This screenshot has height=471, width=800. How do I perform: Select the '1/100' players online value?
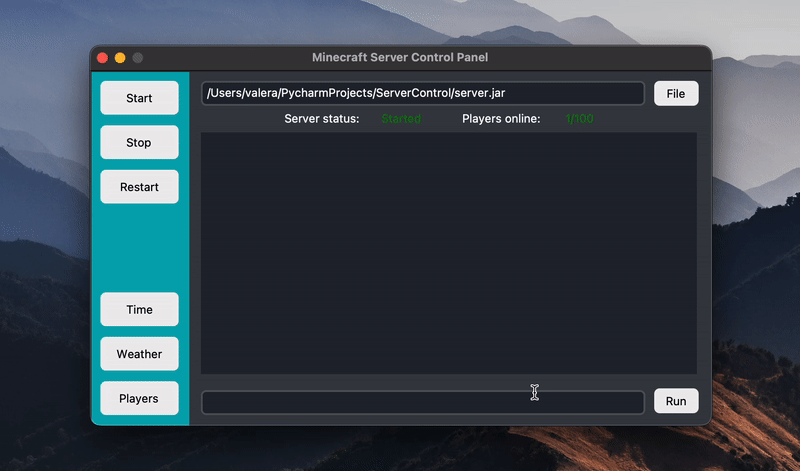(579, 119)
